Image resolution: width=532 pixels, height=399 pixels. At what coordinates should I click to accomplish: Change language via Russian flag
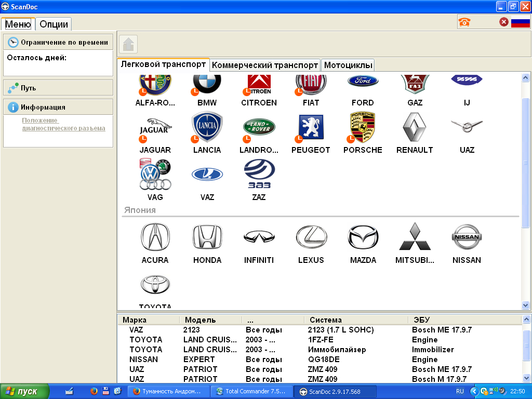521,22
